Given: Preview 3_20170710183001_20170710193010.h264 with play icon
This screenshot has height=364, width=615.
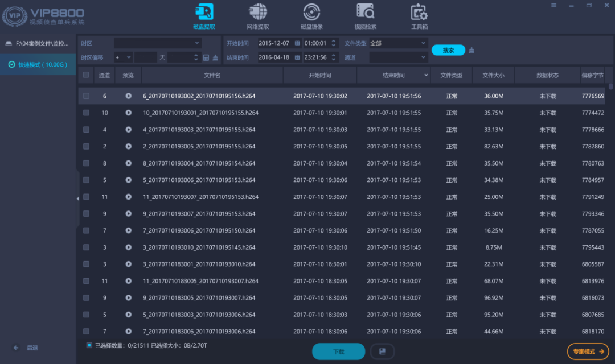Looking at the screenshot, I should [128, 264].
